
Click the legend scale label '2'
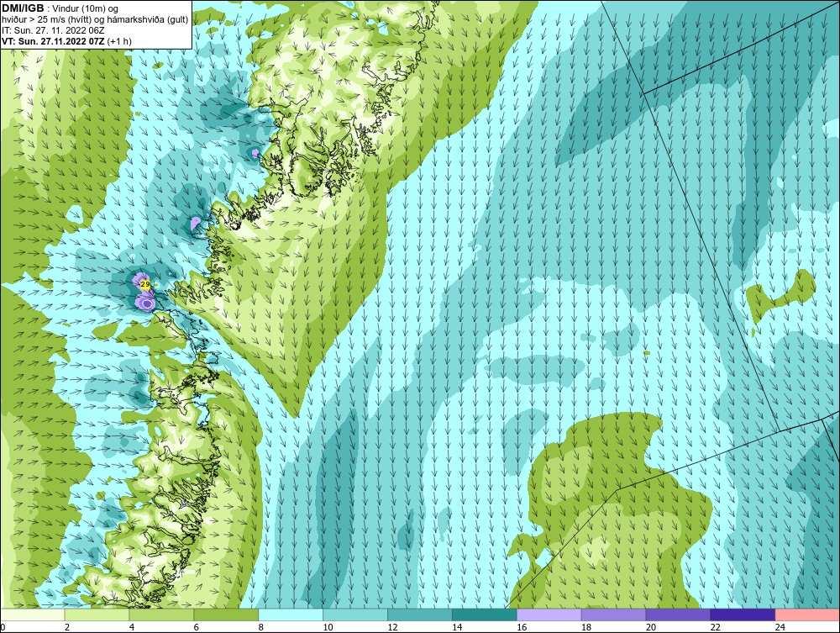click(x=67, y=627)
